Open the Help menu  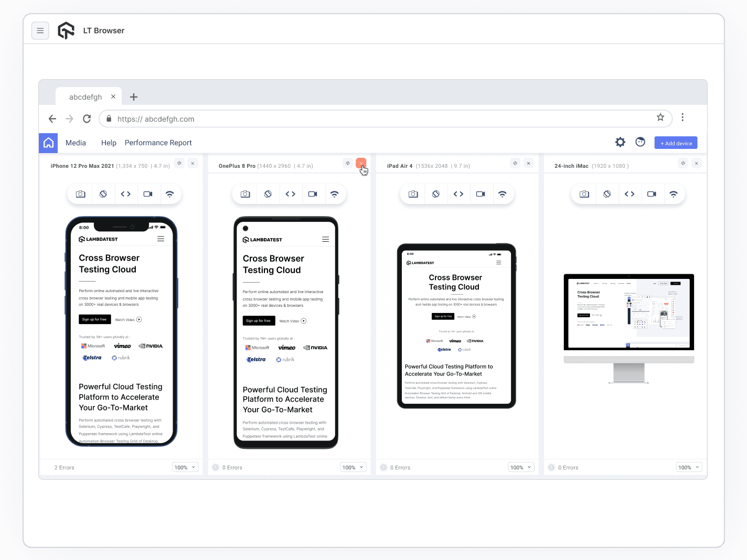coord(109,142)
